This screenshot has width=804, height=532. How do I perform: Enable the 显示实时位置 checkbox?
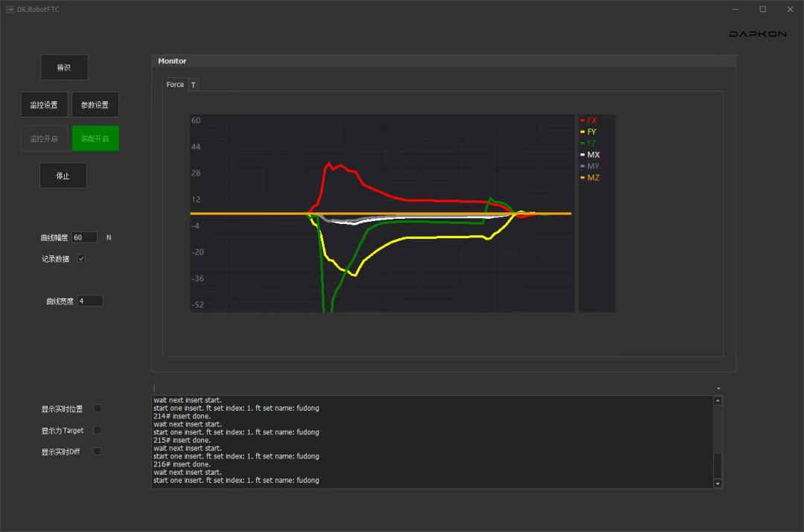point(97,408)
